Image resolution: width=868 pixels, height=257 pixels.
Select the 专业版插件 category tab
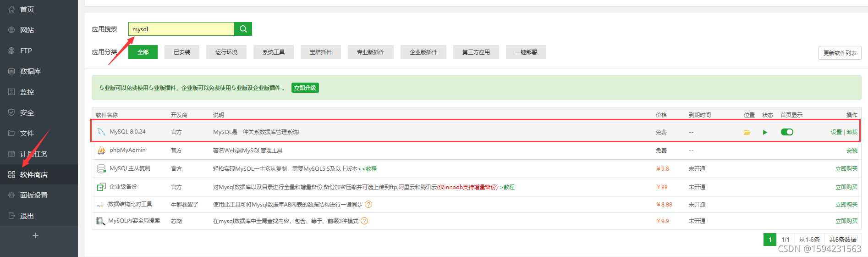[371, 52]
